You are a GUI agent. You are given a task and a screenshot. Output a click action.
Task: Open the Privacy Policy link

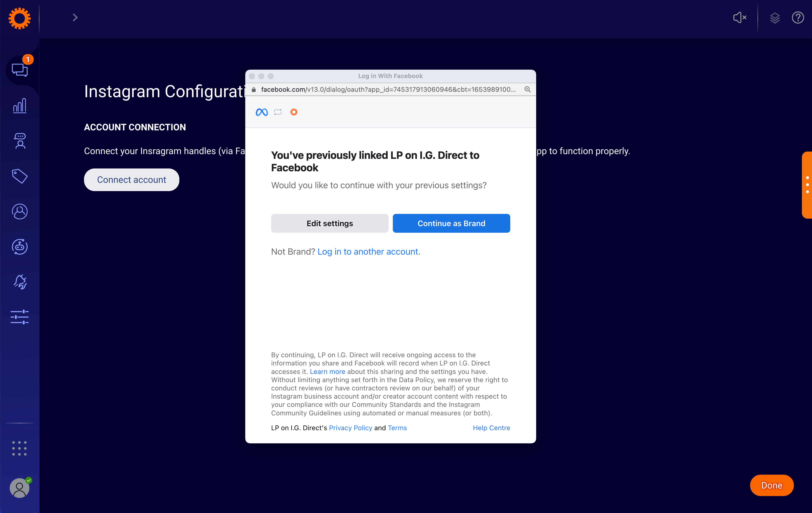coord(350,428)
